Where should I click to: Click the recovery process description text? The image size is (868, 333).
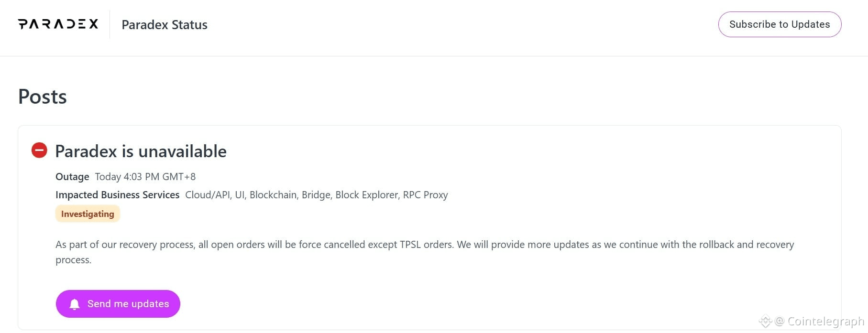point(424,245)
